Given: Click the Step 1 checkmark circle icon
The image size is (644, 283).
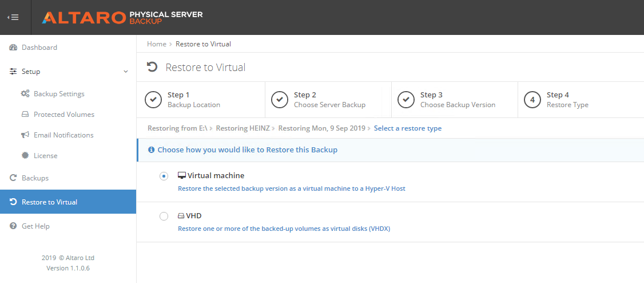Looking at the screenshot, I should point(153,100).
